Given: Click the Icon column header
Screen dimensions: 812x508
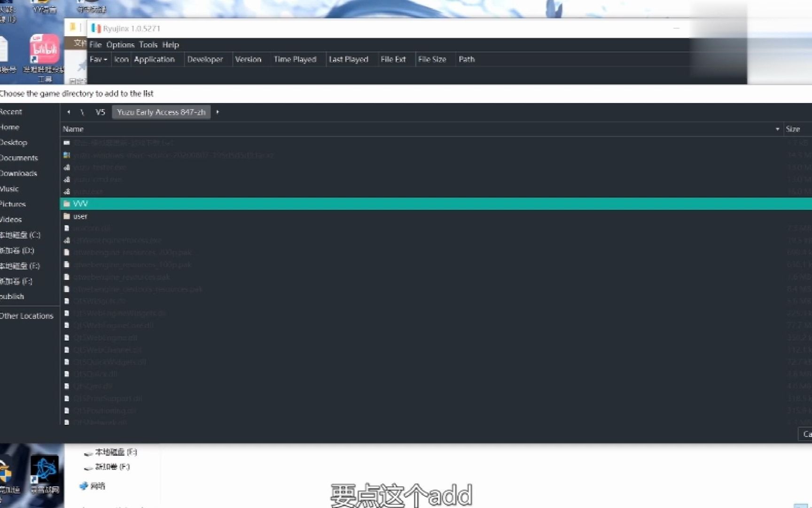Looking at the screenshot, I should pos(121,59).
